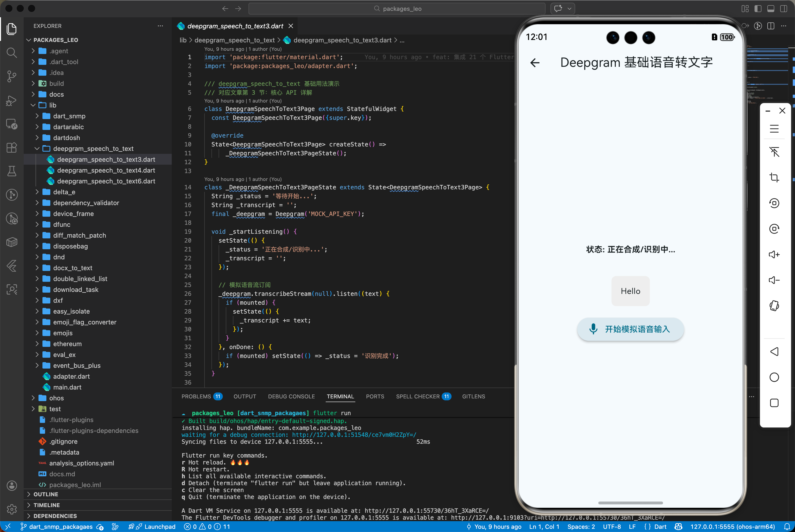Toggle the secondary side bar layout button
Screen dimensions: 795x532
click(x=783, y=8)
